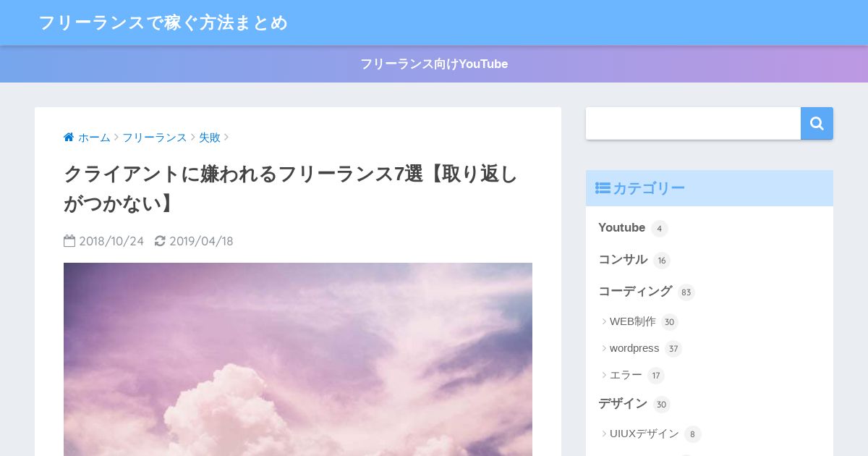Click the count badge 30 beside WEB制作
868x456 pixels.
(x=670, y=322)
